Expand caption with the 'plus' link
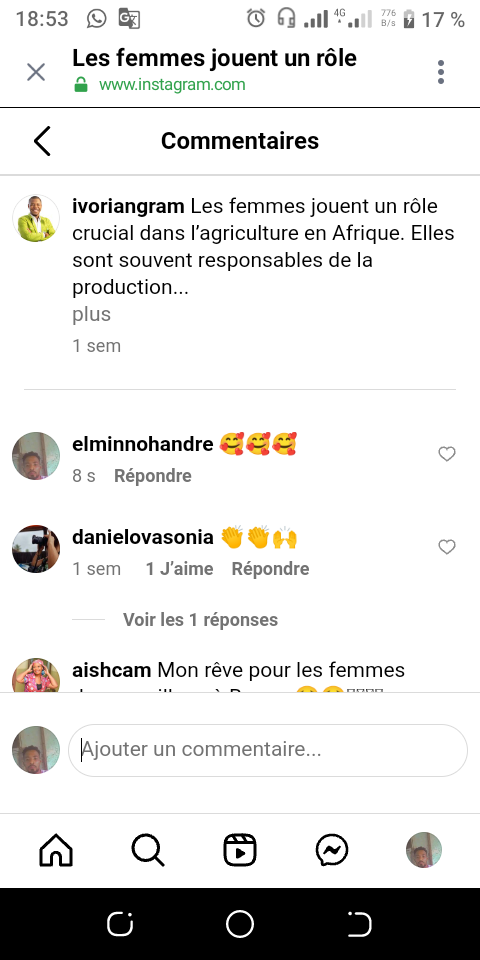 click(91, 314)
